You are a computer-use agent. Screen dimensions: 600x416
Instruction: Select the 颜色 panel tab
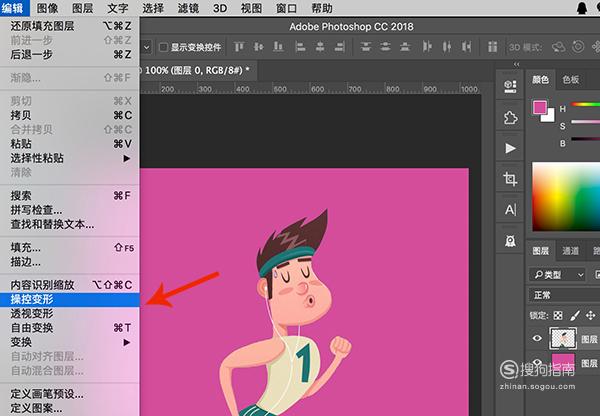click(540, 79)
